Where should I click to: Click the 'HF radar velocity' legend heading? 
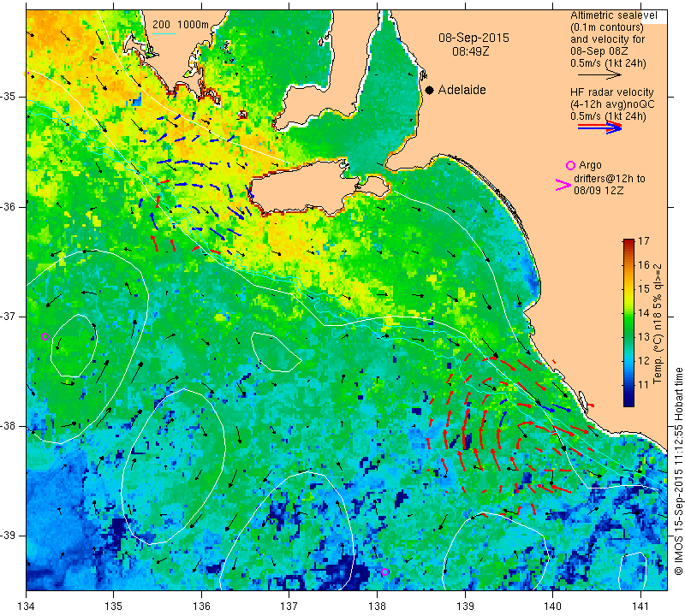611,92
